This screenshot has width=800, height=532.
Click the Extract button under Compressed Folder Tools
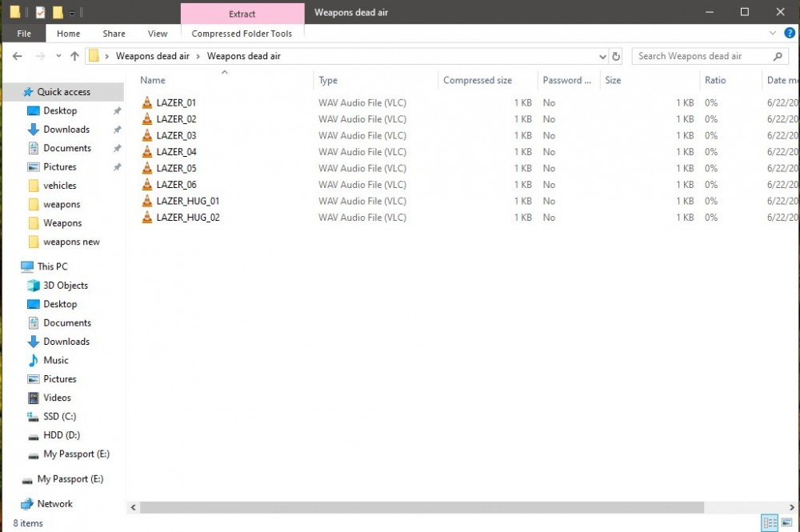242,14
